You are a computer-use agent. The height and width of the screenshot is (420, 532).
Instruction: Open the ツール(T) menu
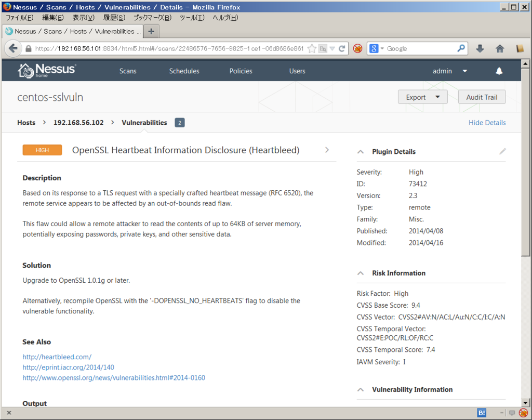tap(192, 18)
